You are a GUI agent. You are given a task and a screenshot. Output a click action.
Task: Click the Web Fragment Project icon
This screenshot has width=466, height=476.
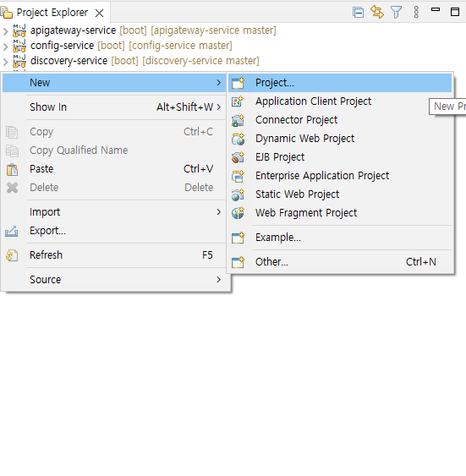[x=238, y=213]
